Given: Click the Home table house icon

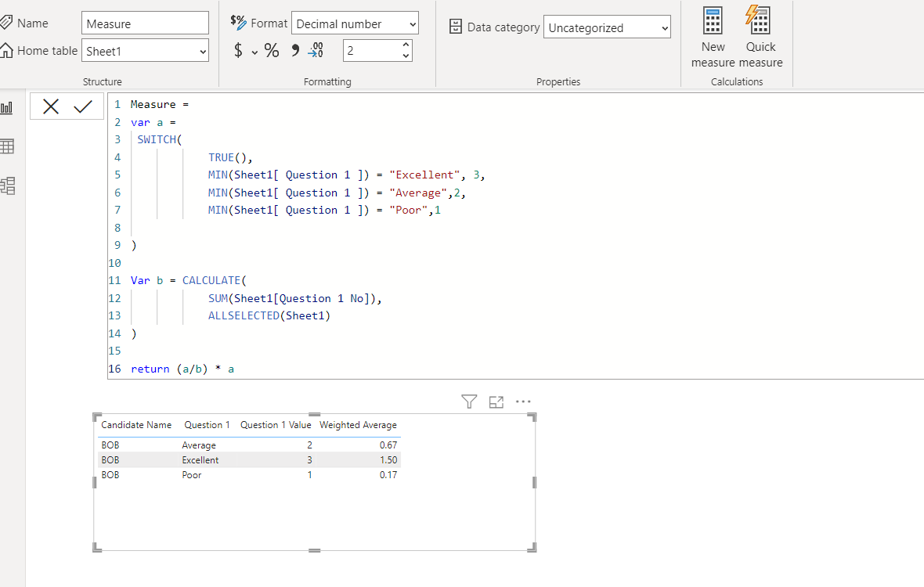Looking at the screenshot, I should [6, 51].
